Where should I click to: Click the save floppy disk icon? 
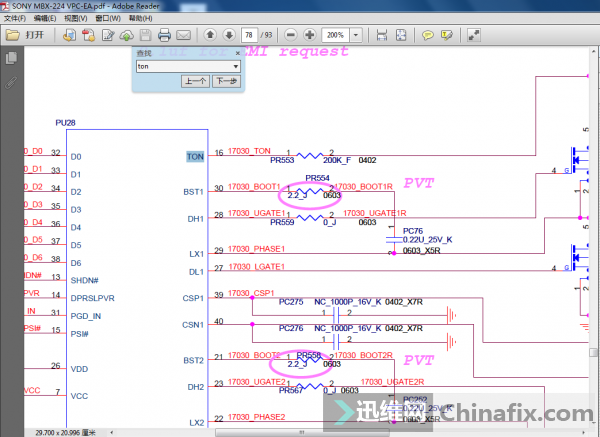coord(145,35)
